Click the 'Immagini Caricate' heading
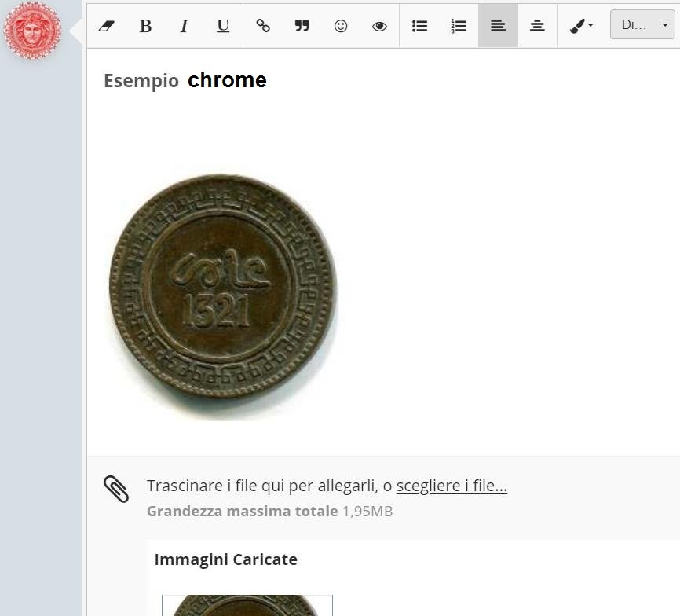 (226, 559)
